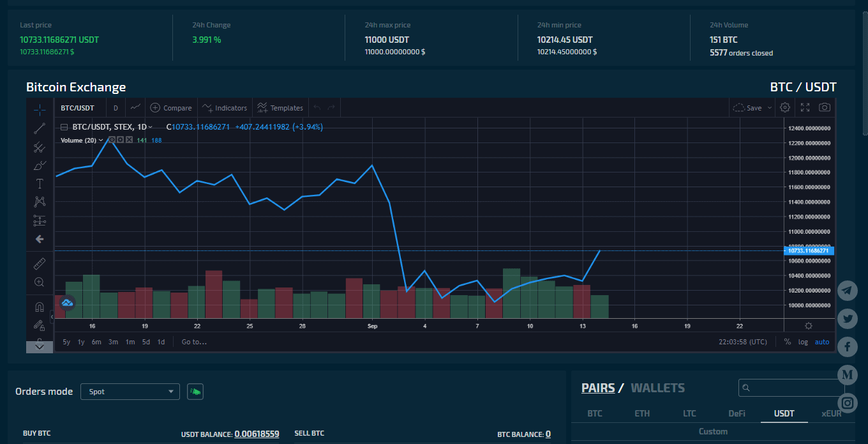Open the Orders mode Spot dropdown
This screenshot has height=444, width=868.
pyautogui.click(x=130, y=392)
